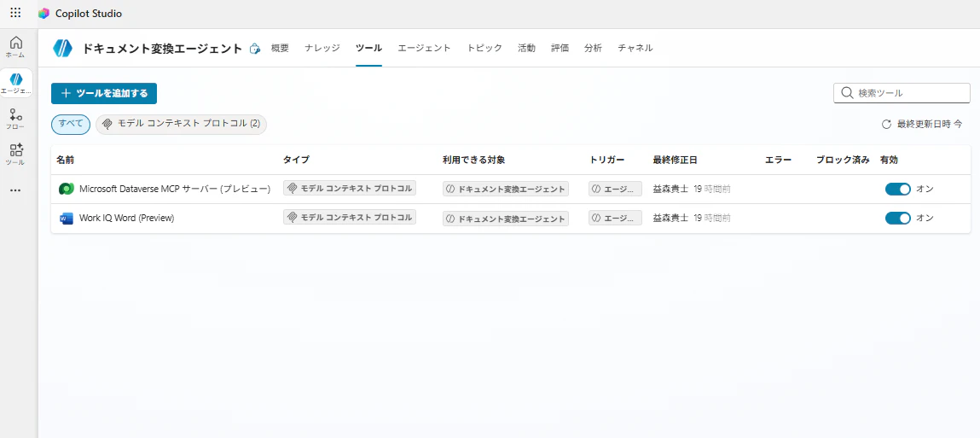
Task: Open エージェント in the left sidebar
Action: pyautogui.click(x=15, y=83)
